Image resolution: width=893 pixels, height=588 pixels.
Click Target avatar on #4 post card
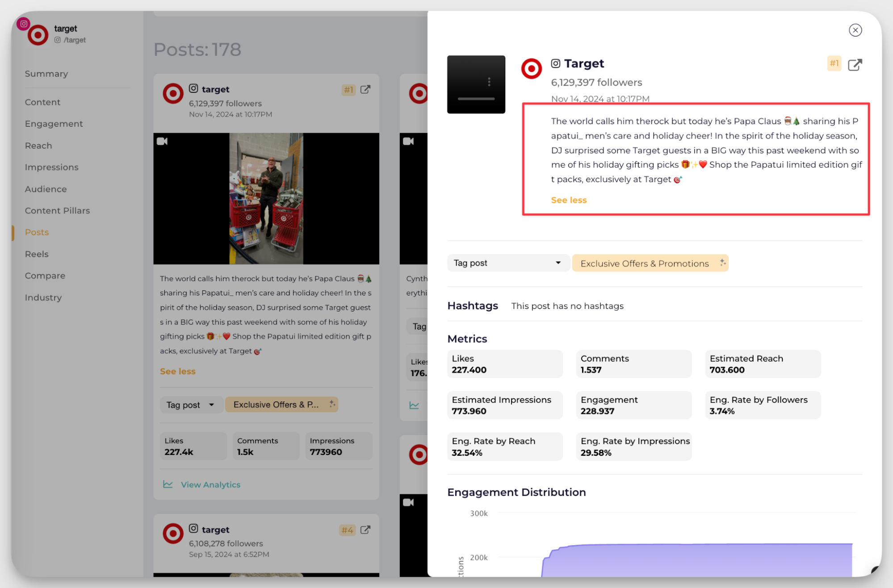173,534
